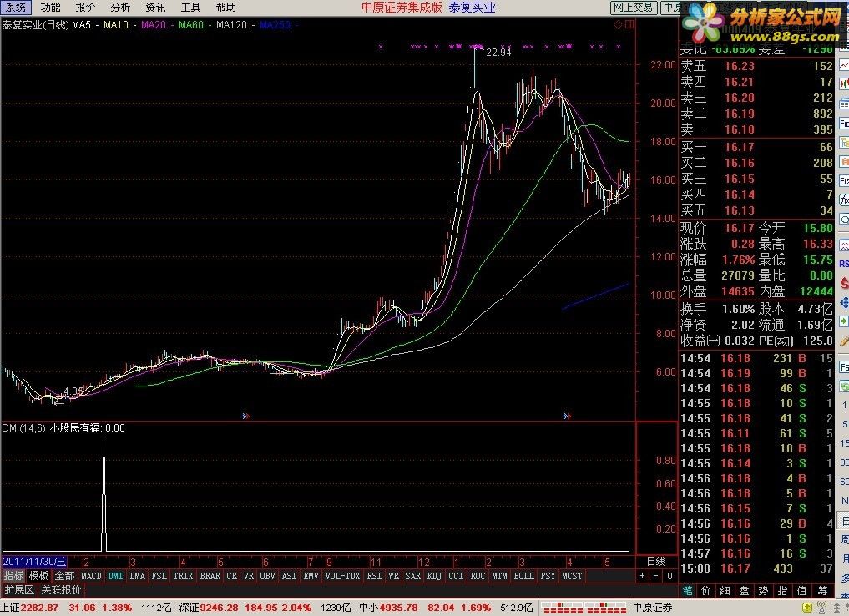The width and height of the screenshot is (849, 616).
Task: Select the DMA indicator
Action: coord(138,576)
